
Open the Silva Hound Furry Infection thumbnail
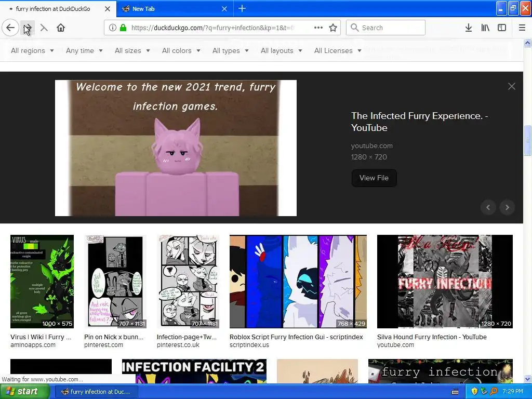[445, 281]
